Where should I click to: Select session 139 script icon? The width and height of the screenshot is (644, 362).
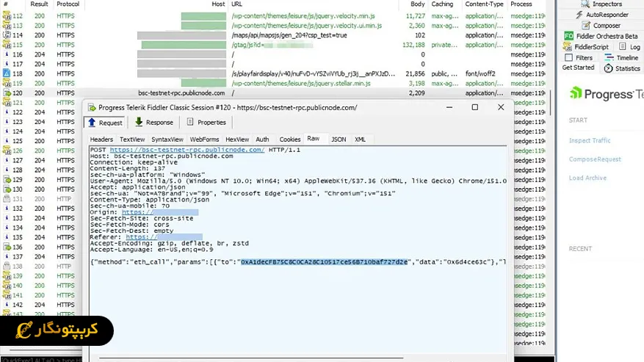point(7,275)
